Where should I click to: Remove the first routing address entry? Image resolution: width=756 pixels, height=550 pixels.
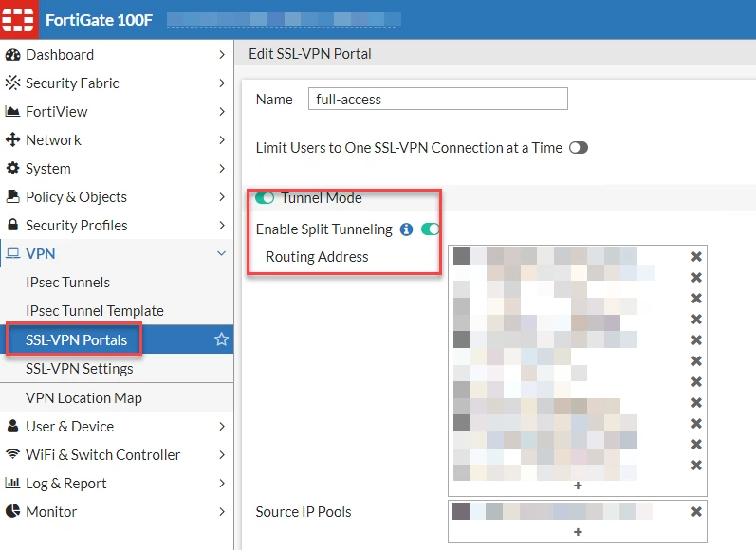[696, 256]
